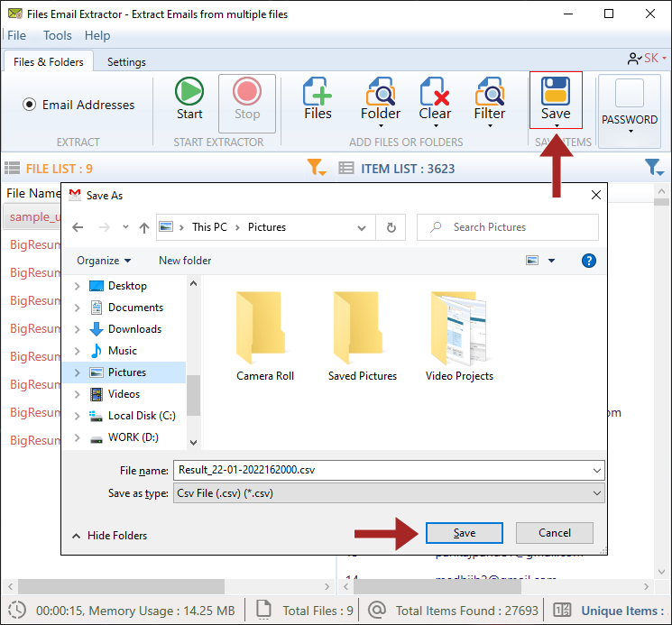Click This PC in the address path
This screenshot has height=625, width=672.
[209, 227]
